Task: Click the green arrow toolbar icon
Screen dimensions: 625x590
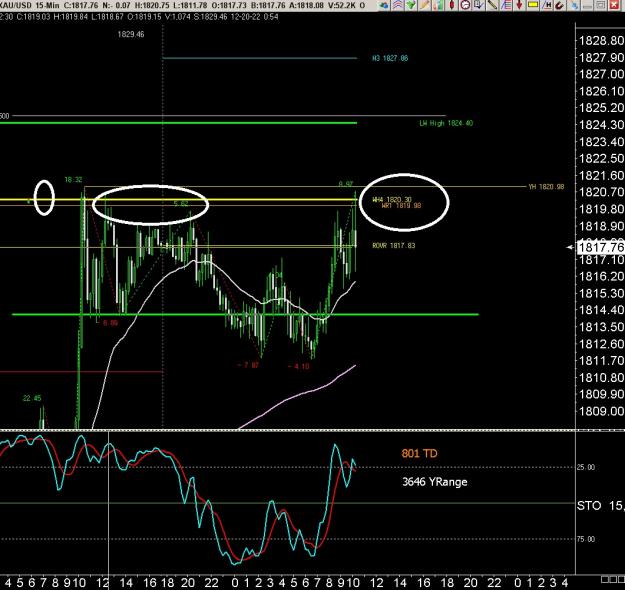Action: [411, 5]
